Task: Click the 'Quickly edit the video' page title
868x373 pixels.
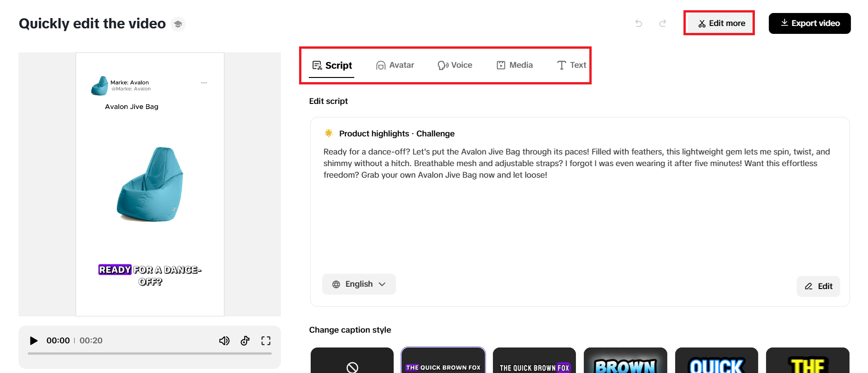Action: pyautogui.click(x=92, y=24)
